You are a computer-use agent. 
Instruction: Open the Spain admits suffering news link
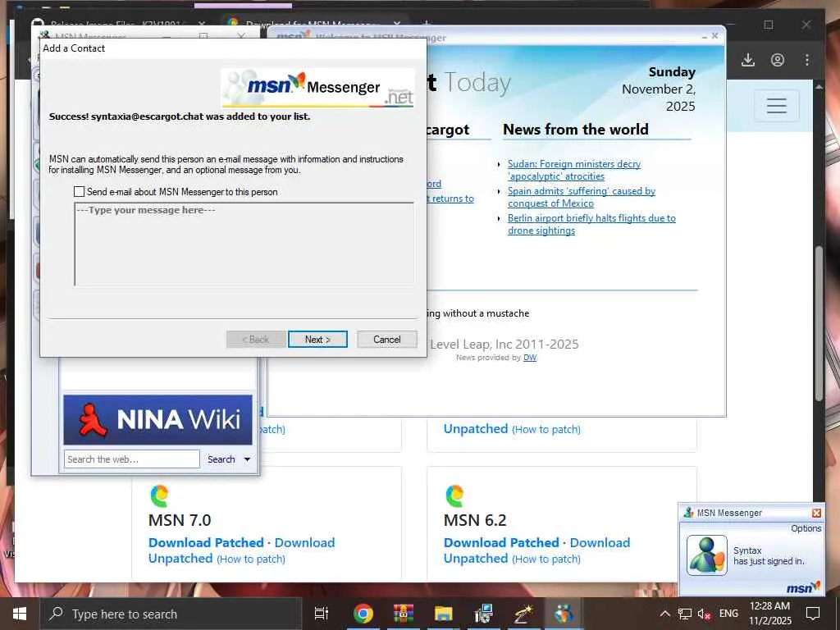[x=582, y=197]
